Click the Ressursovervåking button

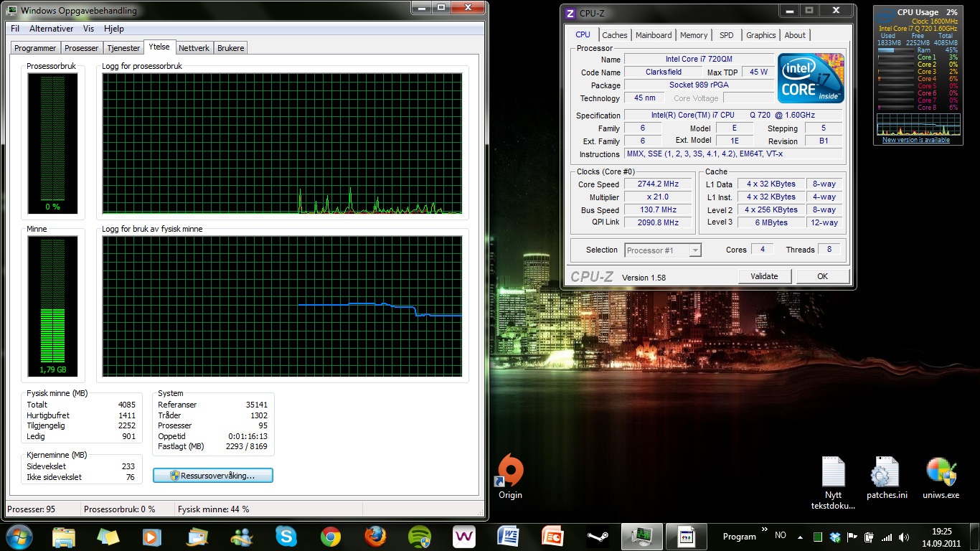click(x=213, y=476)
